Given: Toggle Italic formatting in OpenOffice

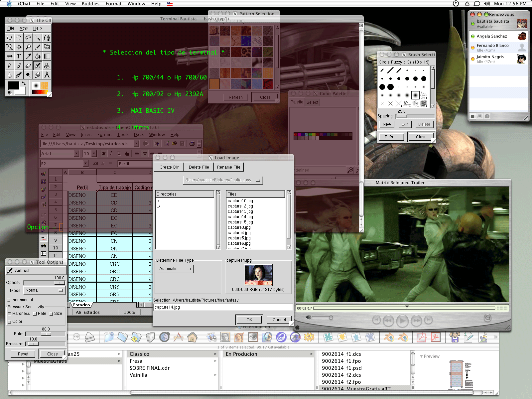Looking at the screenshot, I should coord(111,154).
